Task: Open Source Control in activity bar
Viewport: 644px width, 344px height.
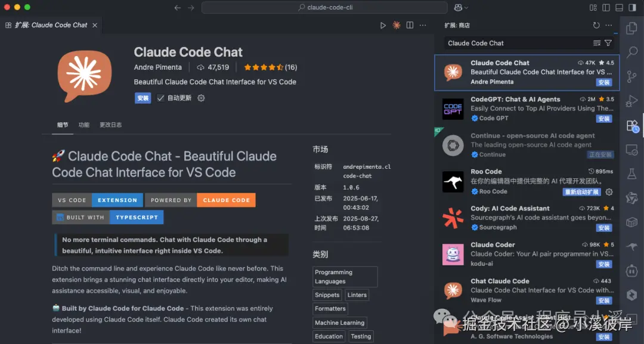Action: (x=631, y=76)
